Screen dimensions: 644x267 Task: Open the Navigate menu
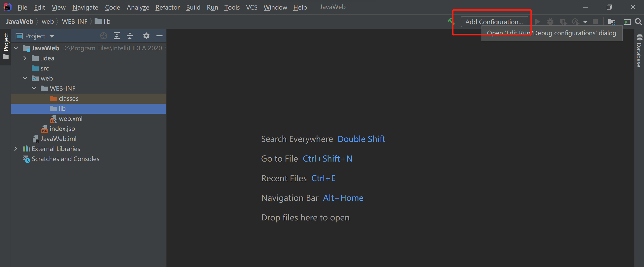pyautogui.click(x=85, y=7)
